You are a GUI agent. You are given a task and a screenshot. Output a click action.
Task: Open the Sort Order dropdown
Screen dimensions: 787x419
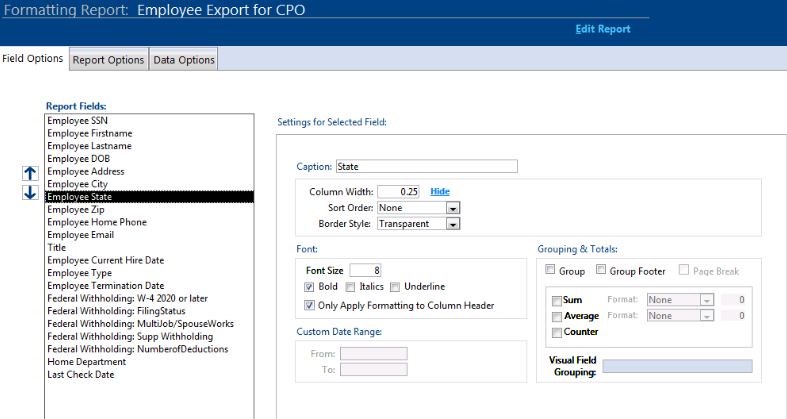pos(453,208)
